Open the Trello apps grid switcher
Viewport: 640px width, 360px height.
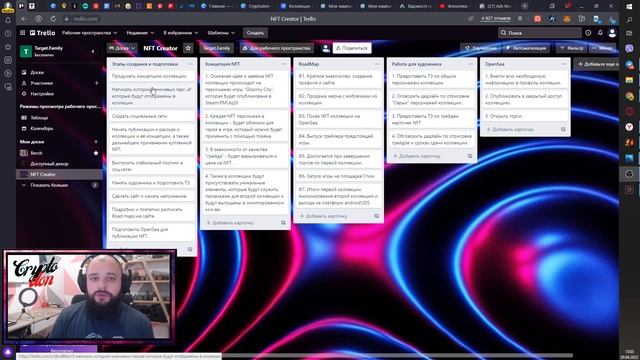tap(22, 33)
